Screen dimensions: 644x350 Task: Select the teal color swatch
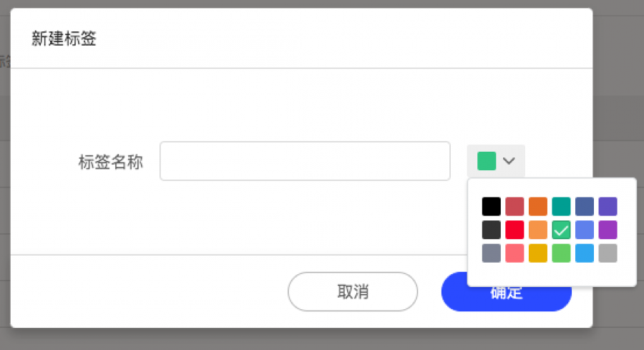point(561,207)
